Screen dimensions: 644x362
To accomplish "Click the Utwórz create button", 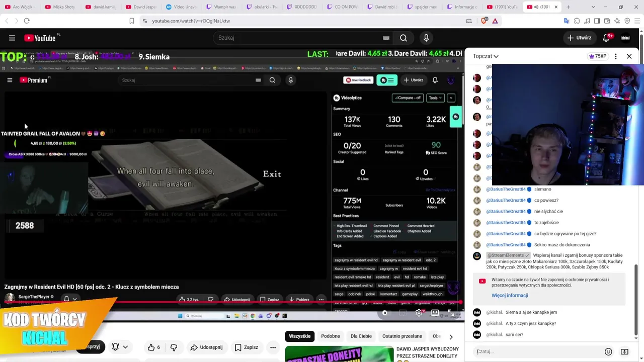I will 579,38.
